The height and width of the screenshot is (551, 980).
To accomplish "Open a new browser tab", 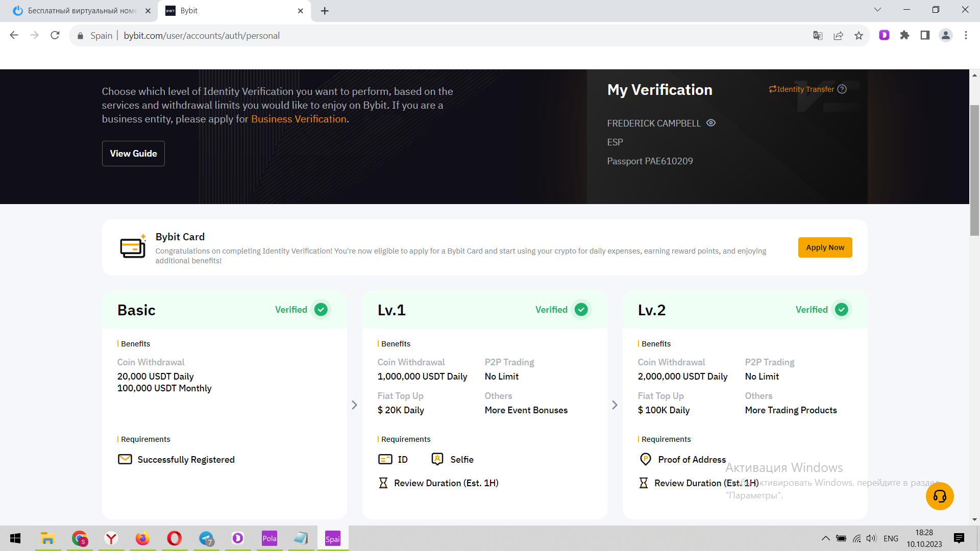I will 325,11.
